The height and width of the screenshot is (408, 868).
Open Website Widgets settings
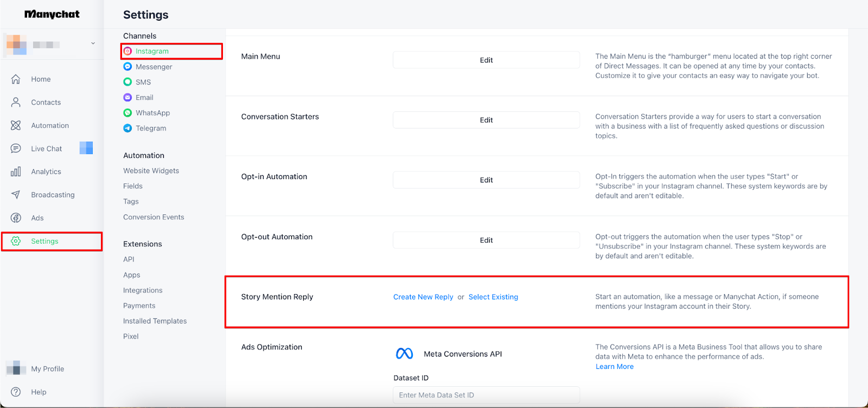(x=151, y=171)
